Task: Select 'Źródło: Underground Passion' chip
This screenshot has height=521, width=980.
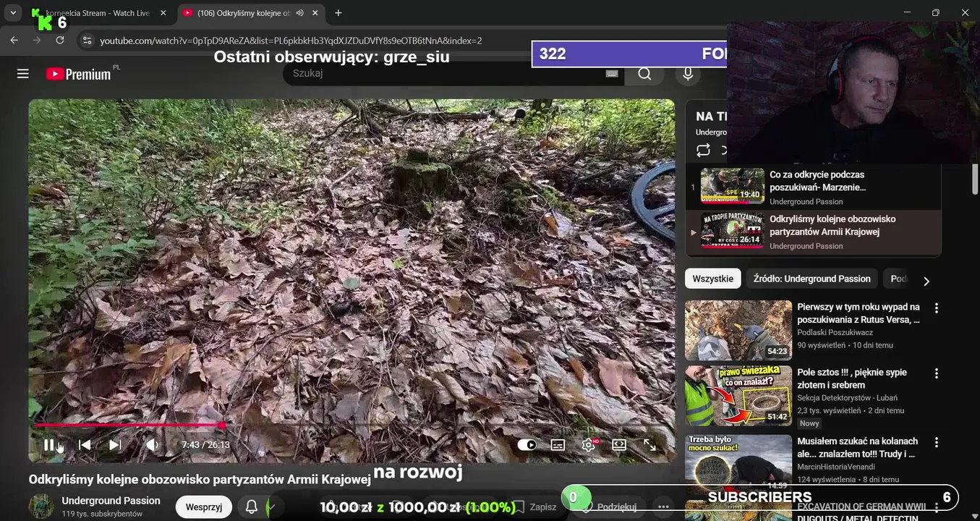Action: (811, 279)
